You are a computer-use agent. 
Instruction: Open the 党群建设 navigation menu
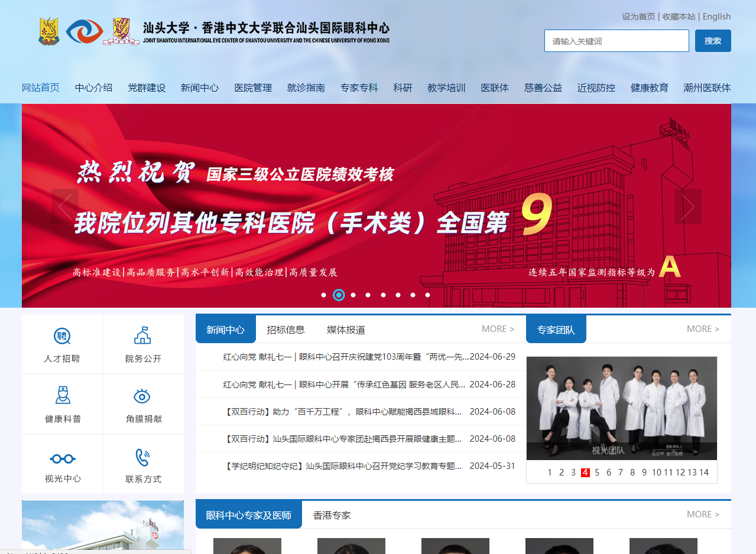coord(147,88)
